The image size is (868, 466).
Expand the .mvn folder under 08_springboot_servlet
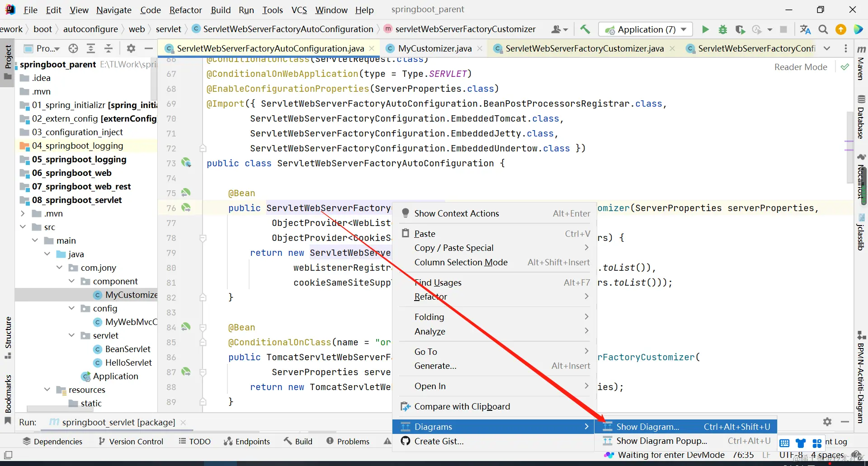click(x=23, y=213)
